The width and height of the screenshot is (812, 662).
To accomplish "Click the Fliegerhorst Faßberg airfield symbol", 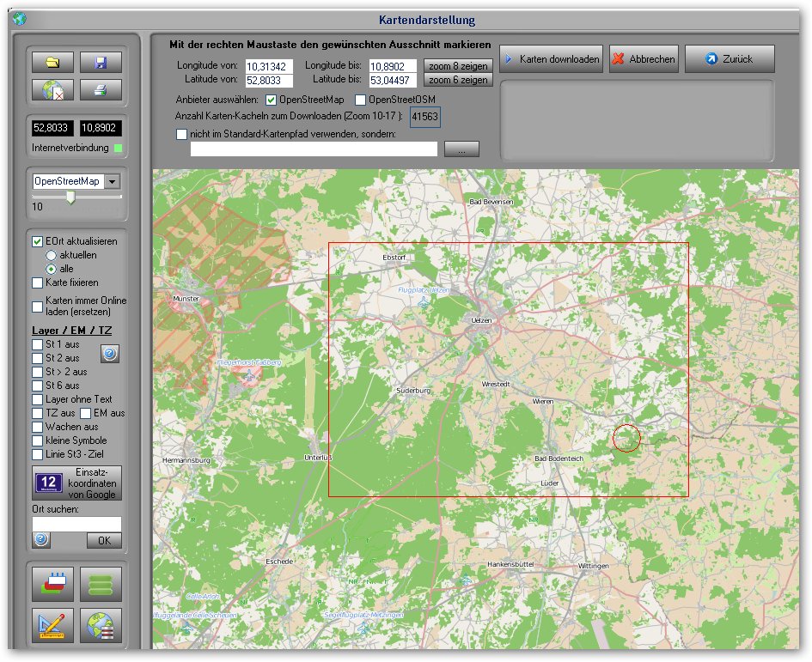I will 250,376.
